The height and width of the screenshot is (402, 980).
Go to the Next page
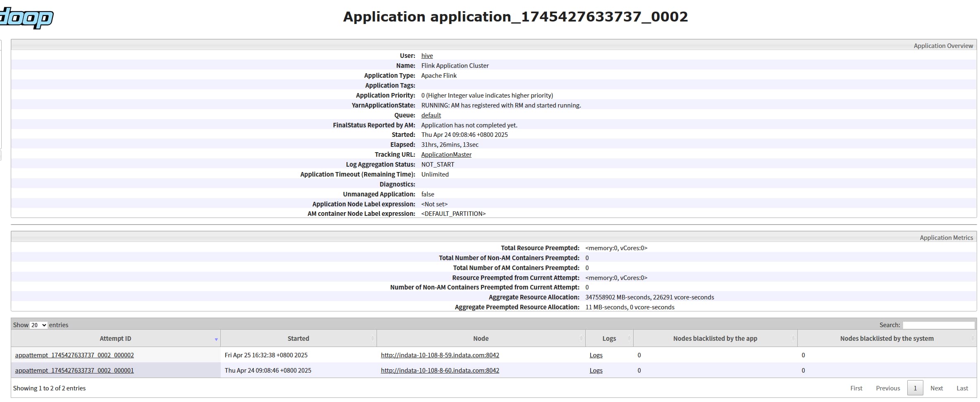tap(936, 388)
